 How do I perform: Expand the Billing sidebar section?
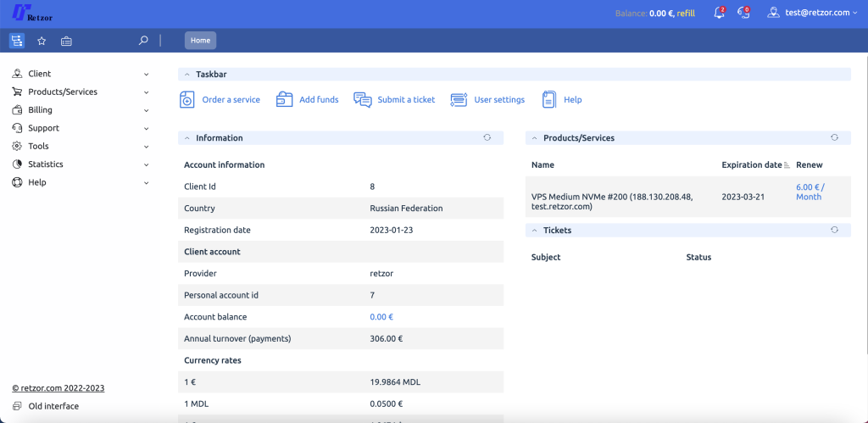(81, 110)
